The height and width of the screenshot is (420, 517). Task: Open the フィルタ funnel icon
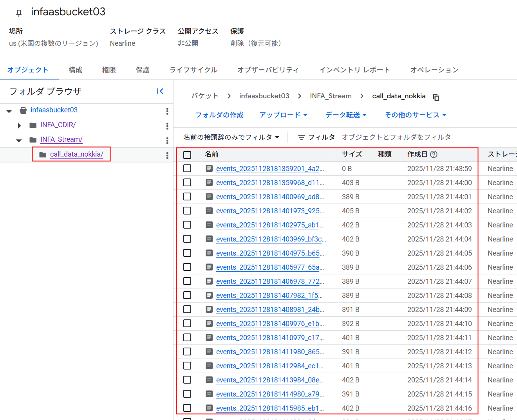302,137
